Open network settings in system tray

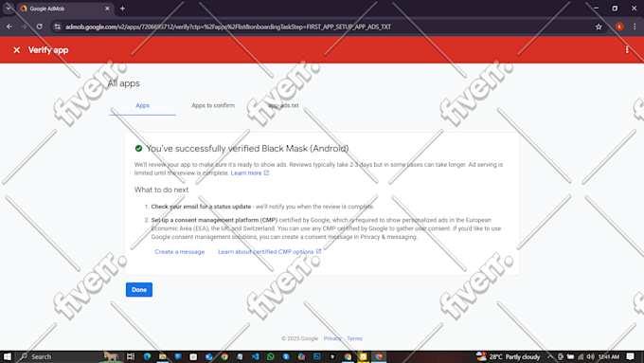pyautogui.click(x=581, y=356)
